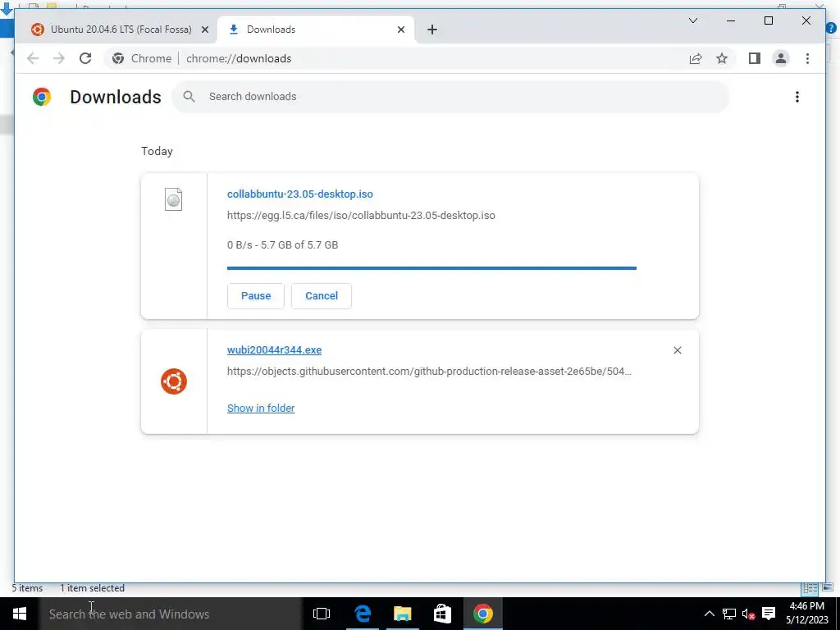Image resolution: width=840 pixels, height=630 pixels.
Task: Bookmark this tab with the star icon
Action: coord(722,58)
